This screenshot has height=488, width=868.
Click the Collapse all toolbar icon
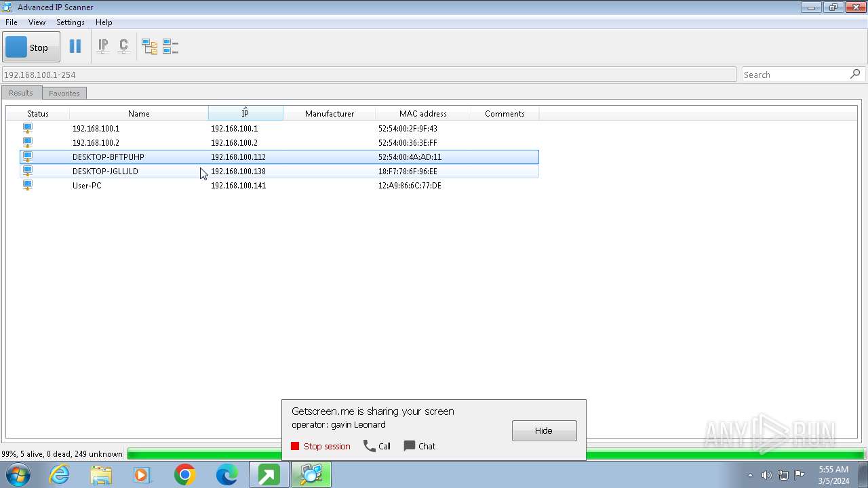point(170,47)
